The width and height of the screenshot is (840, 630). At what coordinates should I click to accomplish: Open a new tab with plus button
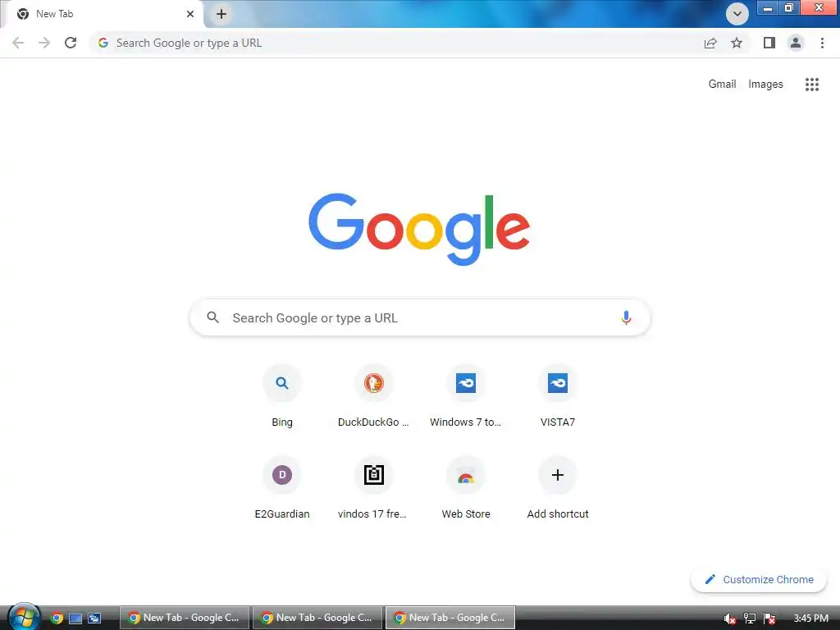[221, 14]
